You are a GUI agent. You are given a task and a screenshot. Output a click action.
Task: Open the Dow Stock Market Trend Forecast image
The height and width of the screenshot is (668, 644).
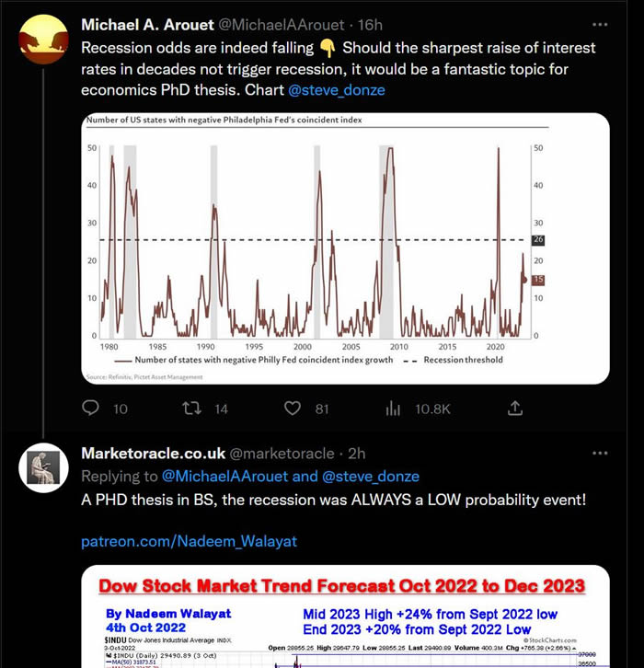click(345, 616)
